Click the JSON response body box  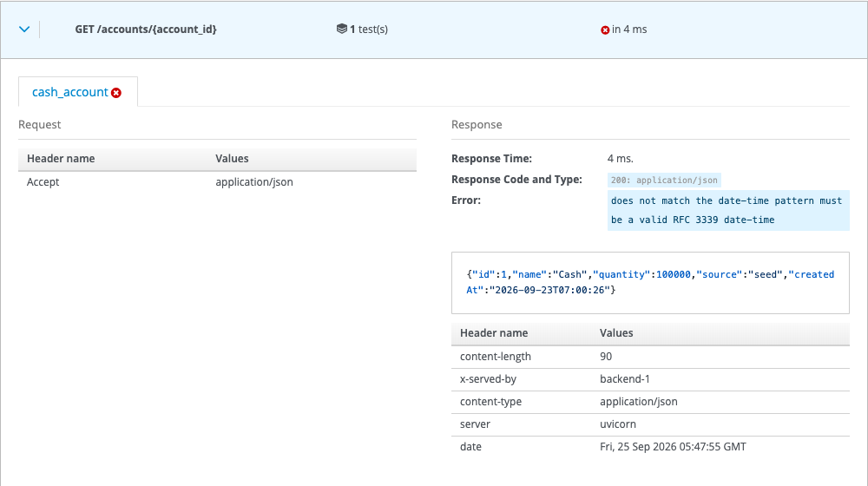(x=650, y=283)
